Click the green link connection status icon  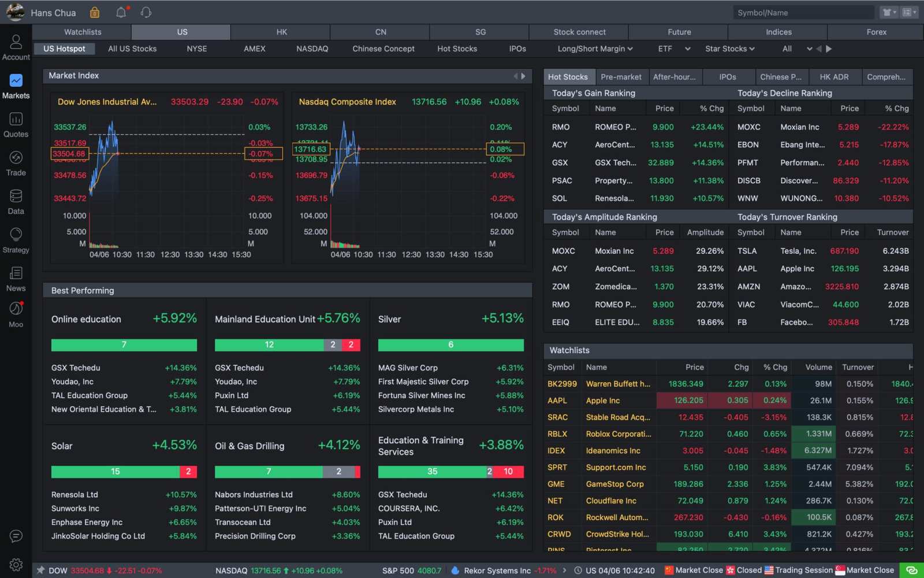tap(912, 570)
